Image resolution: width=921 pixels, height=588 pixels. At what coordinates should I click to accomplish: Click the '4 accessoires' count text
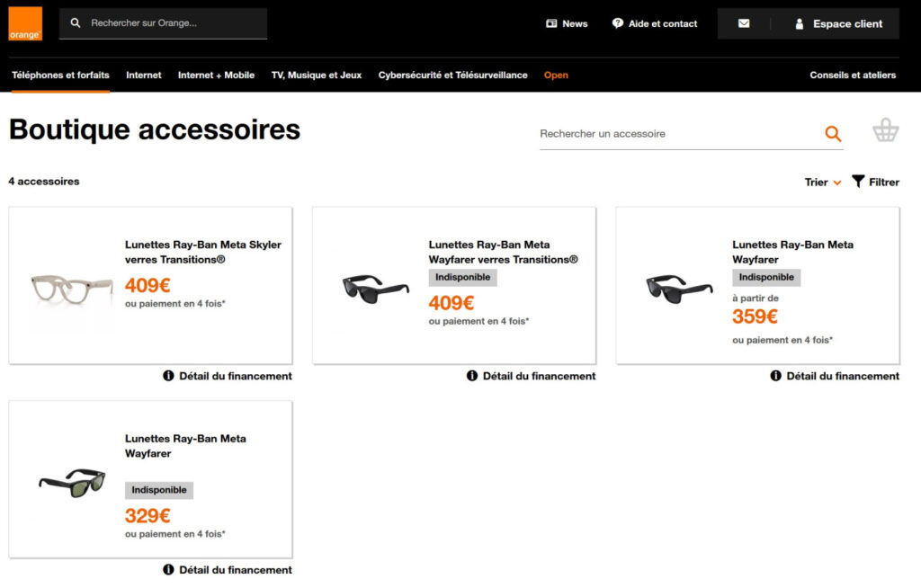pos(44,182)
